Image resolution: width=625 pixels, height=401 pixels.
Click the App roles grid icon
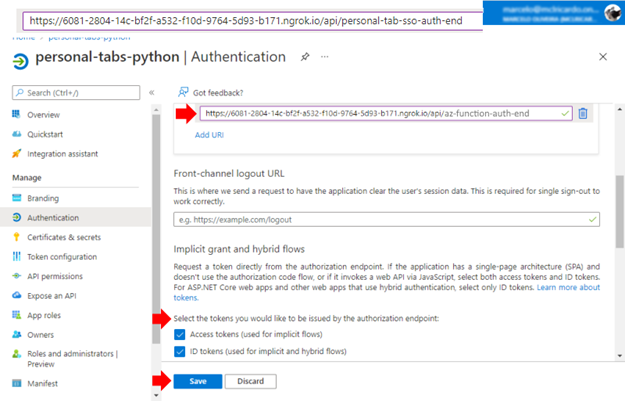point(16,315)
